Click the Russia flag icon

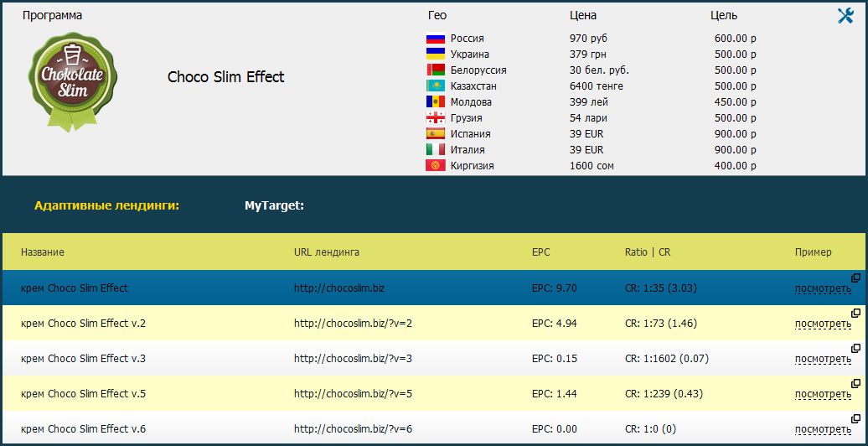436,39
